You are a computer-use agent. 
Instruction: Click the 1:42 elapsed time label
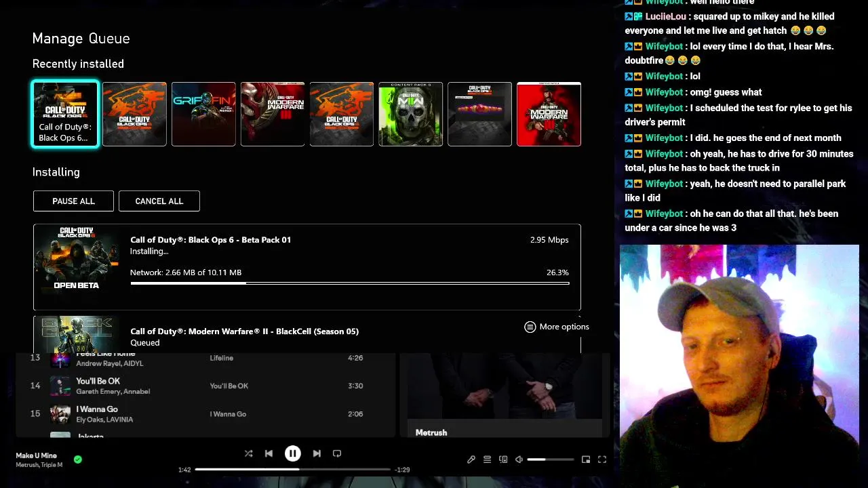point(184,470)
